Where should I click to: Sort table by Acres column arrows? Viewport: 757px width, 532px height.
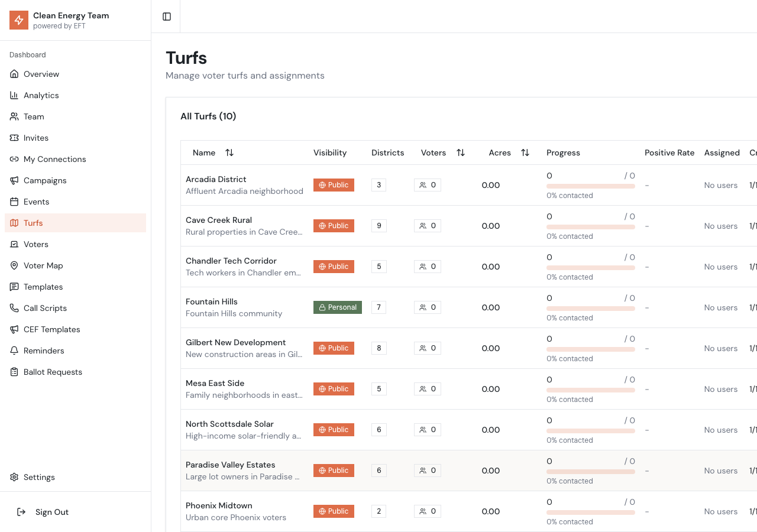[x=525, y=153]
